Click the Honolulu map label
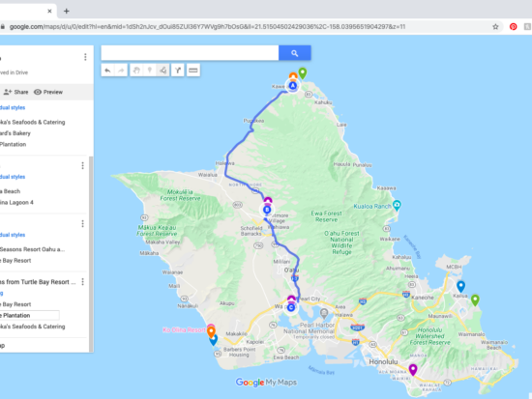The height and width of the screenshot is (399, 532). point(383,362)
